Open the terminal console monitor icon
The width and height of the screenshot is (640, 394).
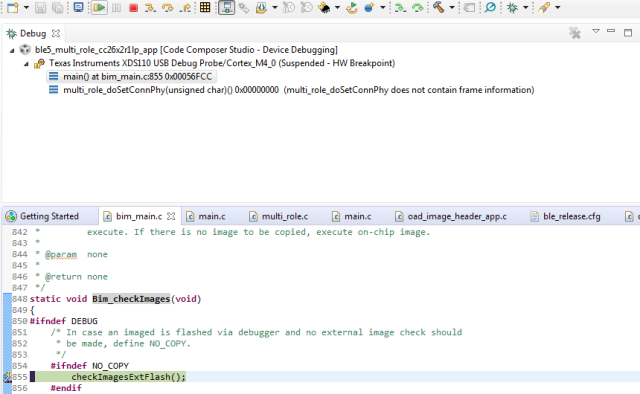78,7
